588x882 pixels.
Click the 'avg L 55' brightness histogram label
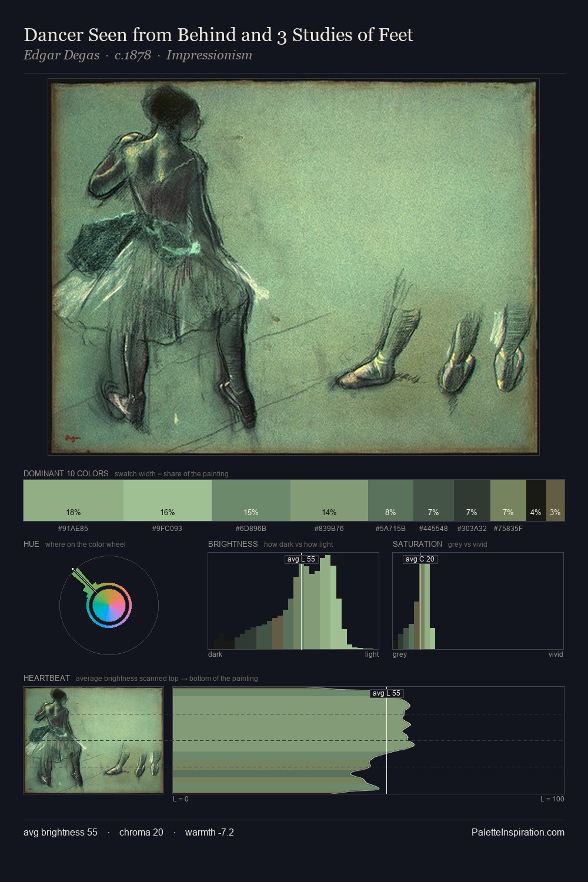click(x=301, y=559)
